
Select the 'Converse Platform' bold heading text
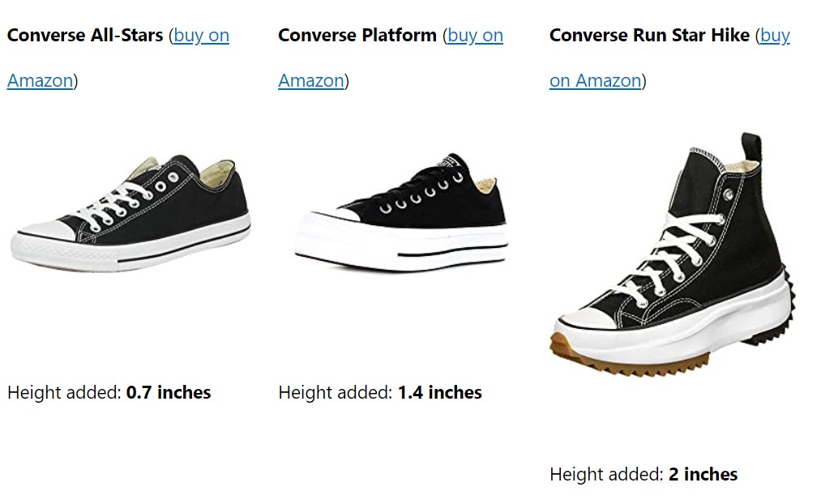tap(357, 36)
